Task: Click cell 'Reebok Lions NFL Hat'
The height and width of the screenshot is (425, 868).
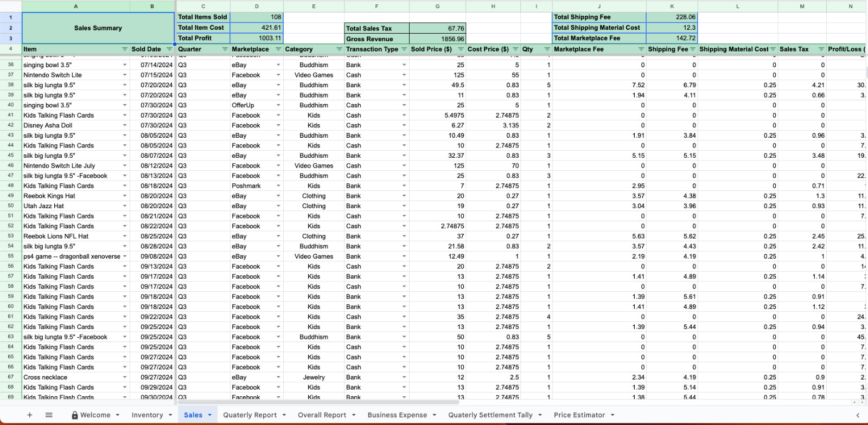Action: tap(76, 236)
